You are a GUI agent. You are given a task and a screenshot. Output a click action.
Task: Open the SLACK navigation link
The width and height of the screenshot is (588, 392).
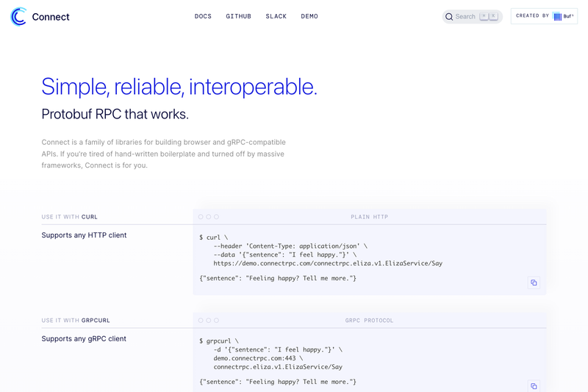tap(276, 16)
